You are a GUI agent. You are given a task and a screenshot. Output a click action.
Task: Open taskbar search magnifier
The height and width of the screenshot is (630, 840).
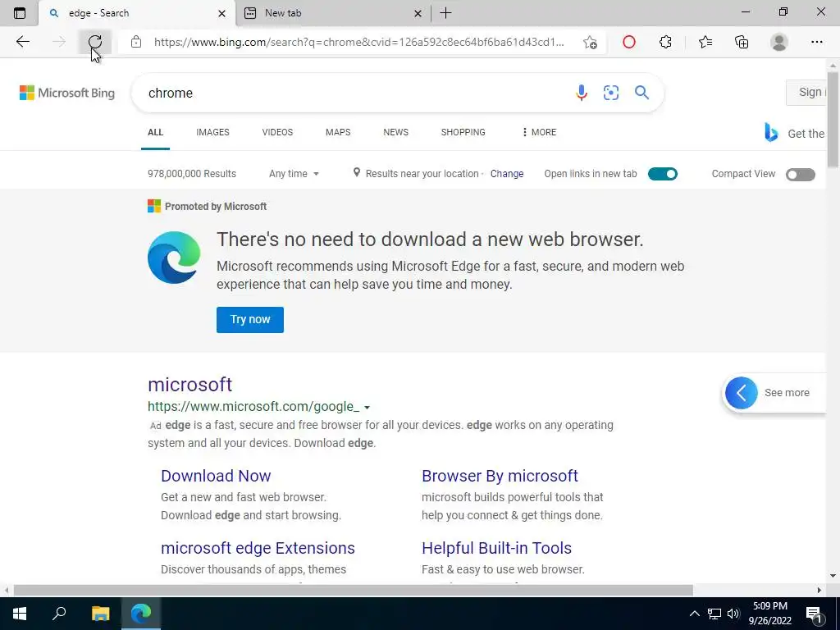[59, 614]
